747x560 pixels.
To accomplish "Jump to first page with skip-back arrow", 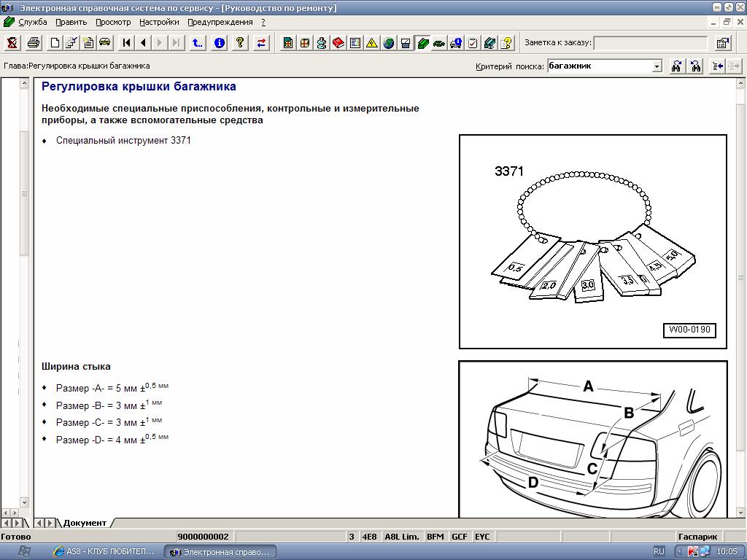I will click(x=126, y=43).
